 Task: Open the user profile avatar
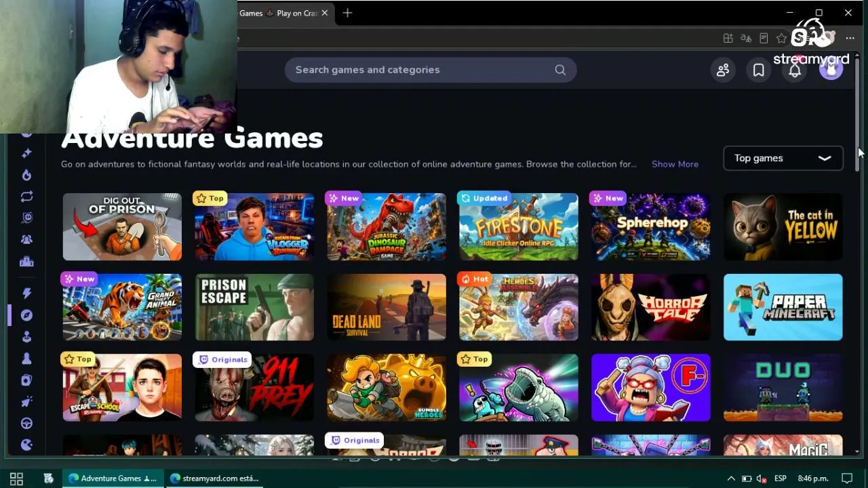(x=831, y=69)
